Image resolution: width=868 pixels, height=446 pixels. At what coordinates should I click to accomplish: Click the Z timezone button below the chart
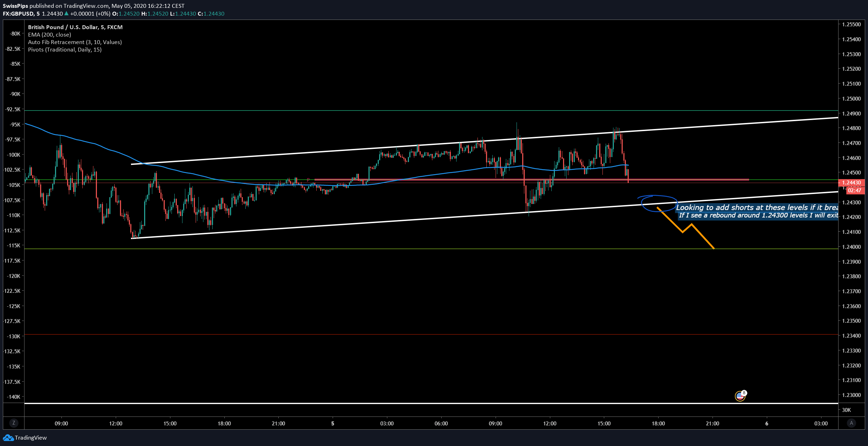pos(14,423)
